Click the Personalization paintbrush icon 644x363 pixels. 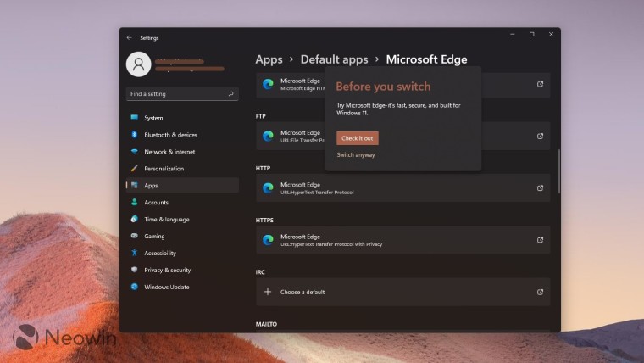pyautogui.click(x=134, y=168)
